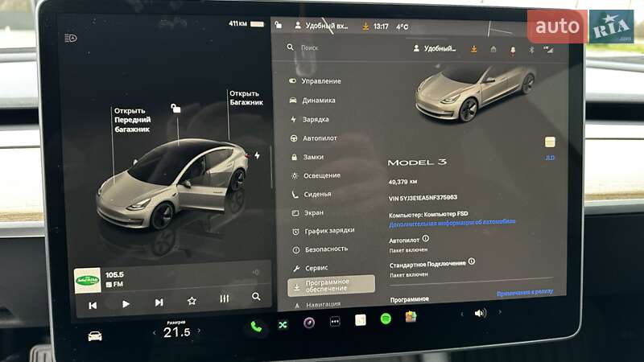
Task: Tap the Autopilot info icon
Action: coord(426,238)
